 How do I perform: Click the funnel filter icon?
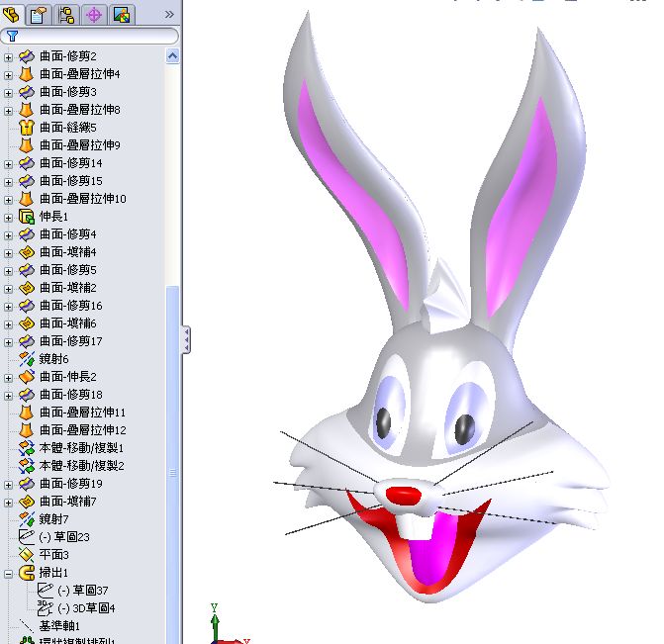(12, 36)
